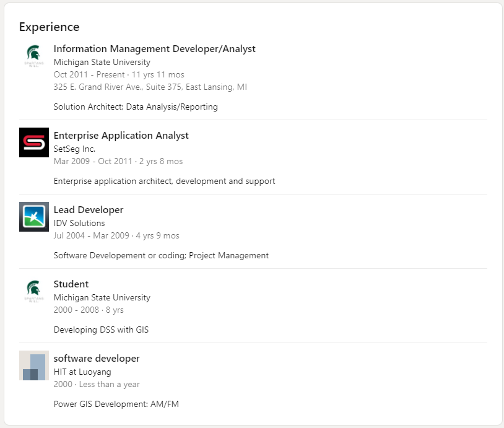Click the Enterprise Application Analyst title
The image size is (504, 428).
pyautogui.click(x=121, y=136)
